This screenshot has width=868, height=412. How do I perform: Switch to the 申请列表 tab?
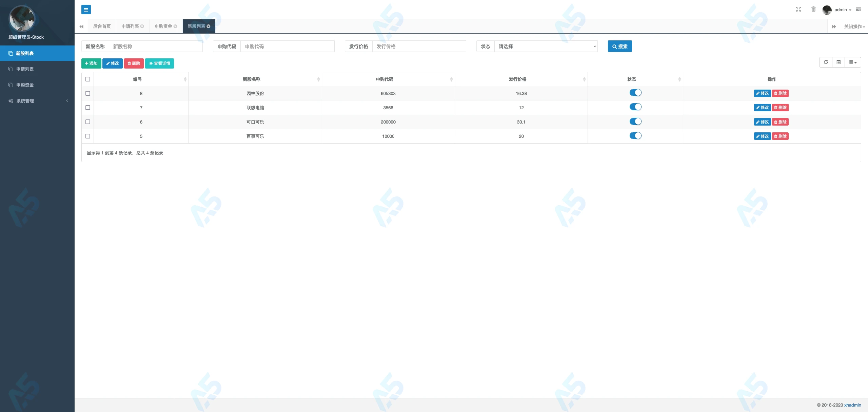tap(130, 26)
